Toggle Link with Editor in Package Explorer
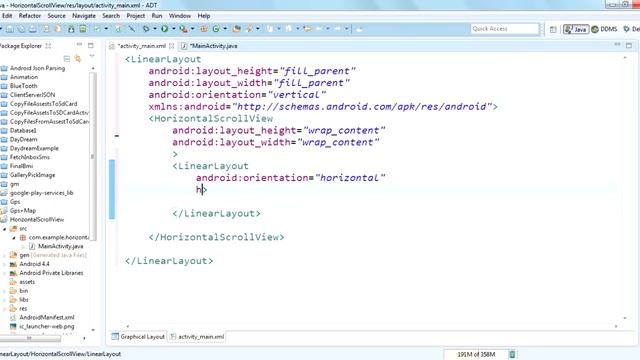 (x=78, y=59)
